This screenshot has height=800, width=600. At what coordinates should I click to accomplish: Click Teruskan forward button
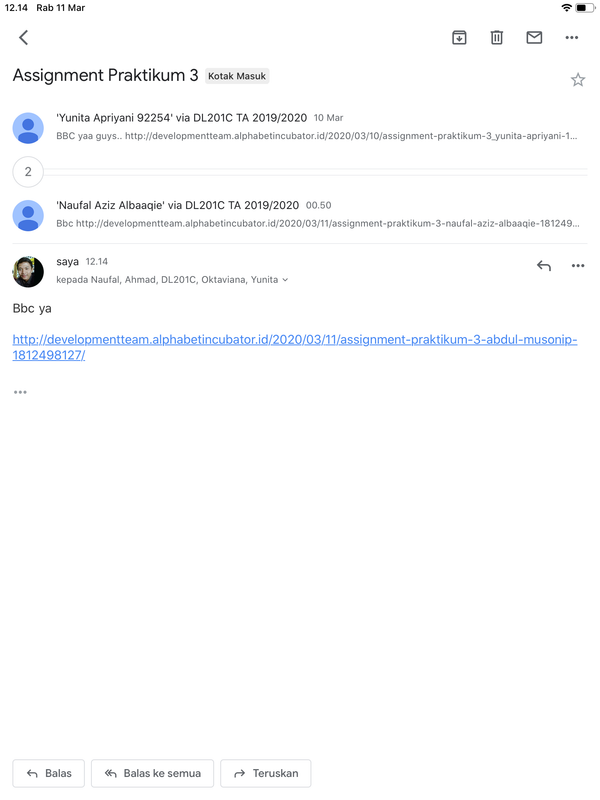266,773
